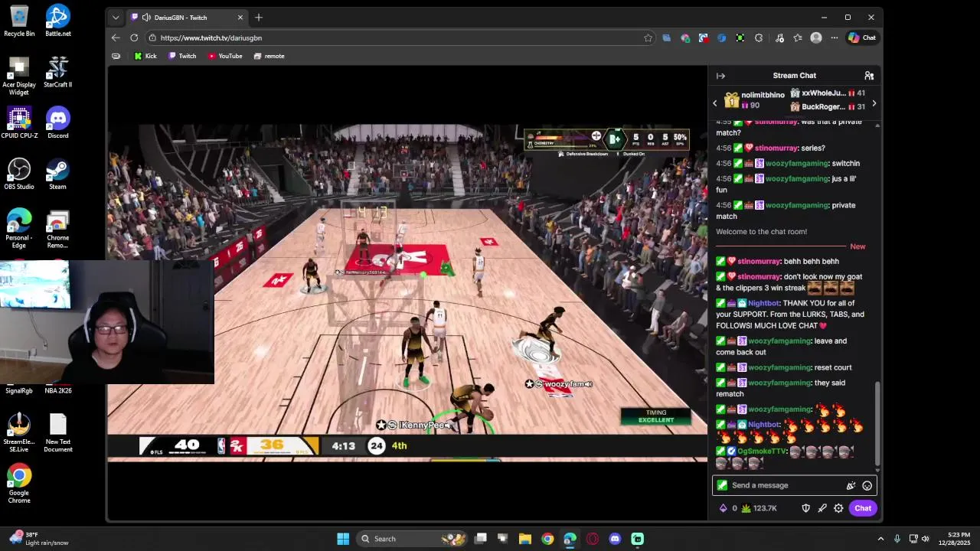Click the channel points 123.7K balance
Viewport: 980px width, 551px height.
(x=759, y=508)
